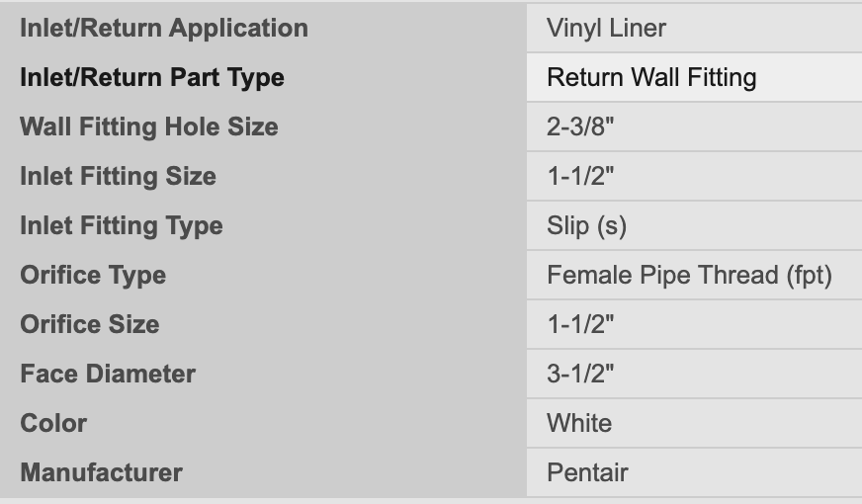The image size is (862, 504).
Task: Click the Orifice Type label
Action: pos(93,275)
